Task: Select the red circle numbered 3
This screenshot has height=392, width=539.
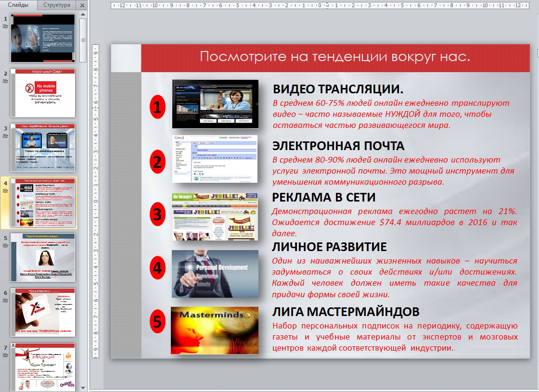Action: coord(157,214)
